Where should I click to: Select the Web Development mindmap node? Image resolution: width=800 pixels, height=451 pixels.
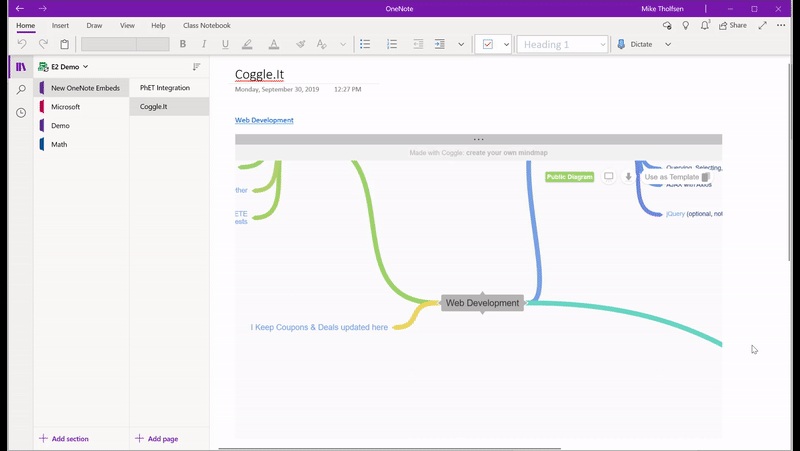pyautogui.click(x=482, y=303)
